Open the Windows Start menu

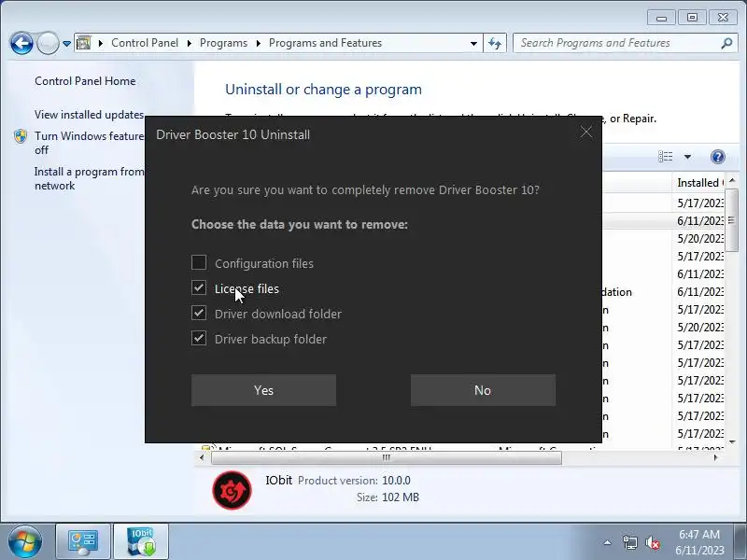[24, 542]
